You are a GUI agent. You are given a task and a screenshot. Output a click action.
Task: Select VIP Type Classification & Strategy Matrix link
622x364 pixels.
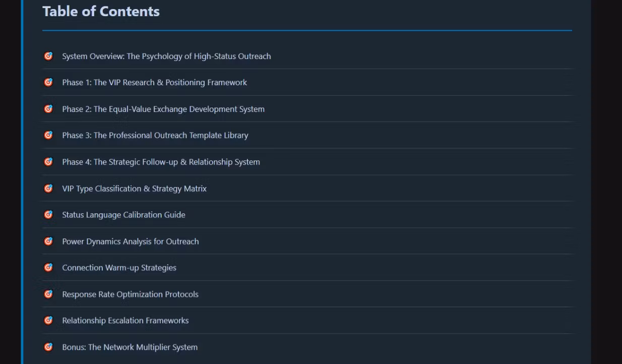click(134, 189)
